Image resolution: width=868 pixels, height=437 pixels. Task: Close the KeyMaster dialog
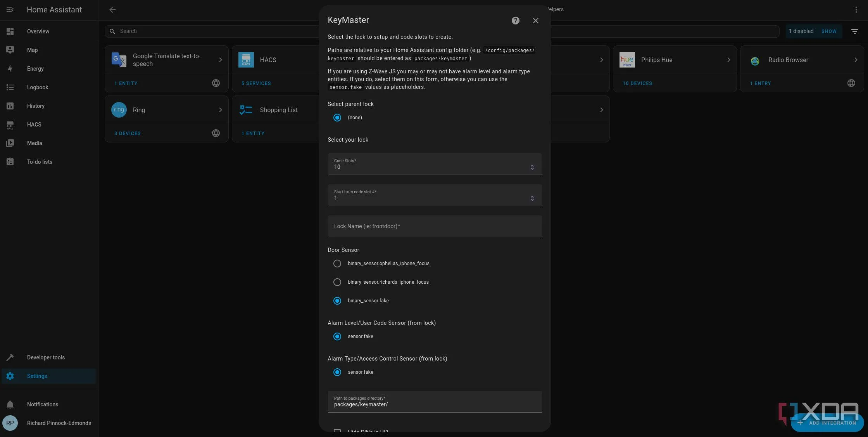pos(535,21)
